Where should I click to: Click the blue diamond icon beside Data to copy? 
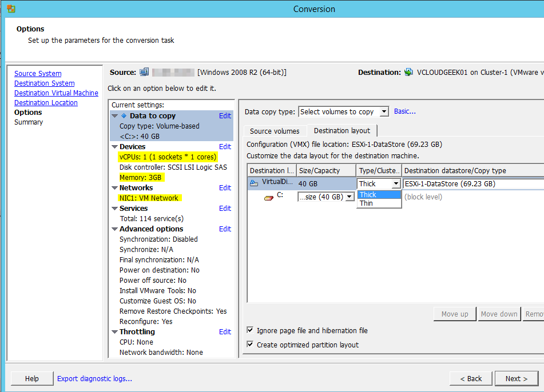point(124,116)
